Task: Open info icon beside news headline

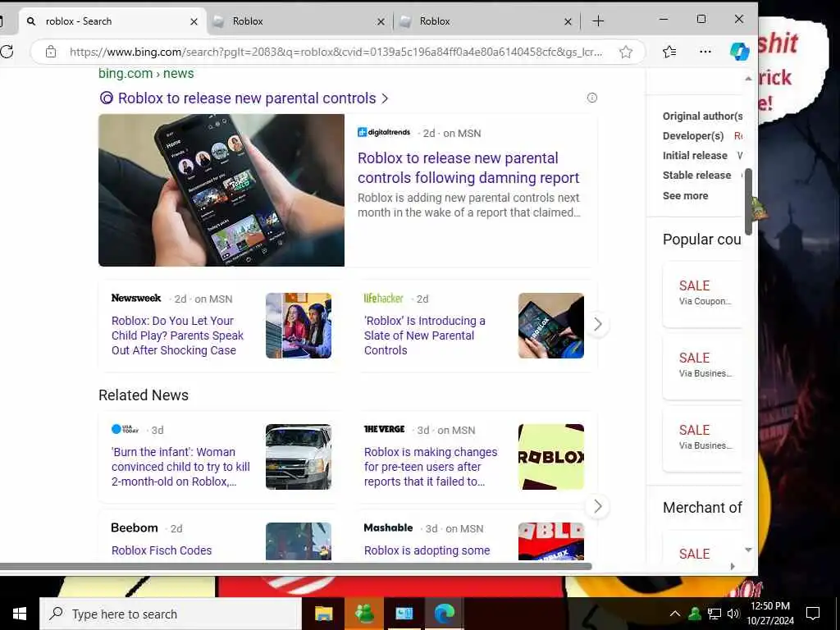Action: point(592,98)
